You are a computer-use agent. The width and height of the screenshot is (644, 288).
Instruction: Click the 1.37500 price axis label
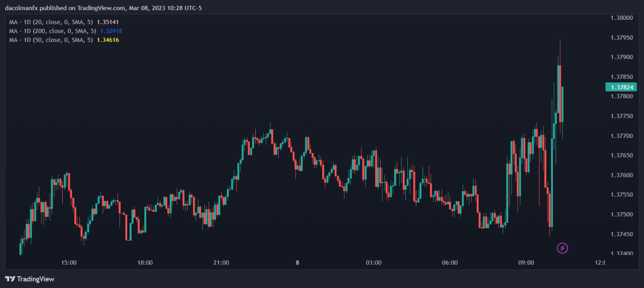point(621,214)
